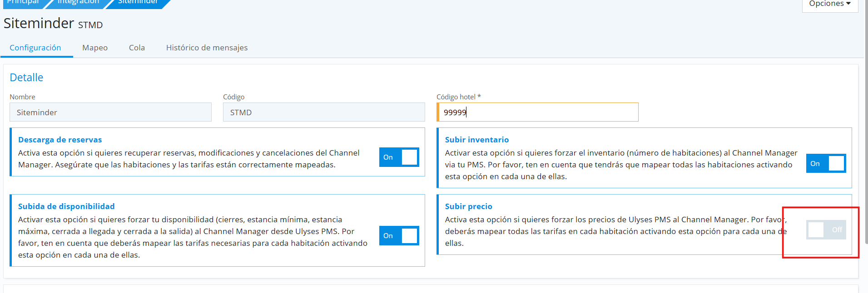This screenshot has width=868, height=293.
Task: Click the Siteminder breadcrumb item
Action: (138, 3)
